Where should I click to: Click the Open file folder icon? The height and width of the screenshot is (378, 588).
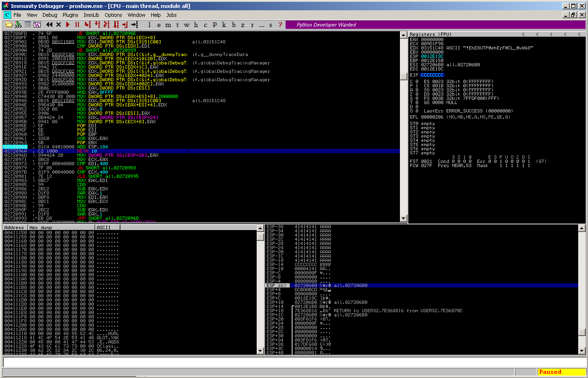[9, 24]
